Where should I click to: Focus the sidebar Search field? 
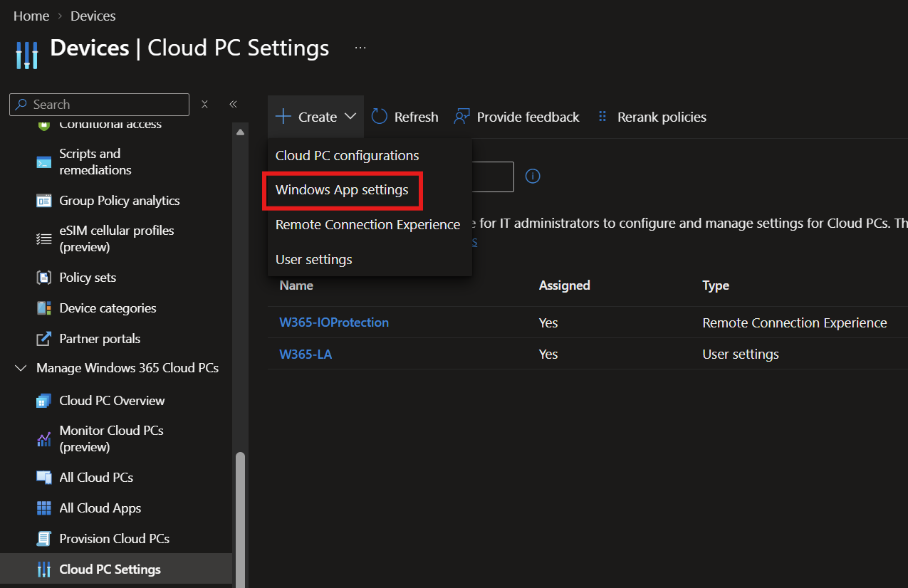[x=100, y=105]
